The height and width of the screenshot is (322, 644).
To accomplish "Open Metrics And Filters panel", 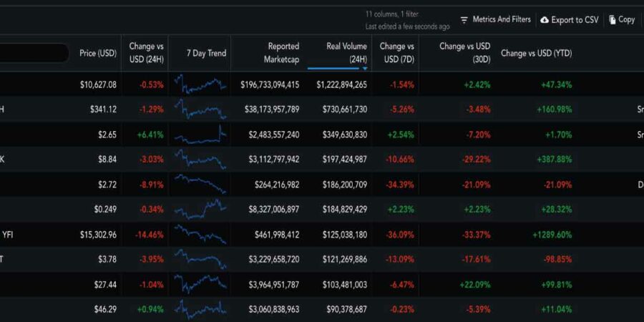I will tap(501, 19).
